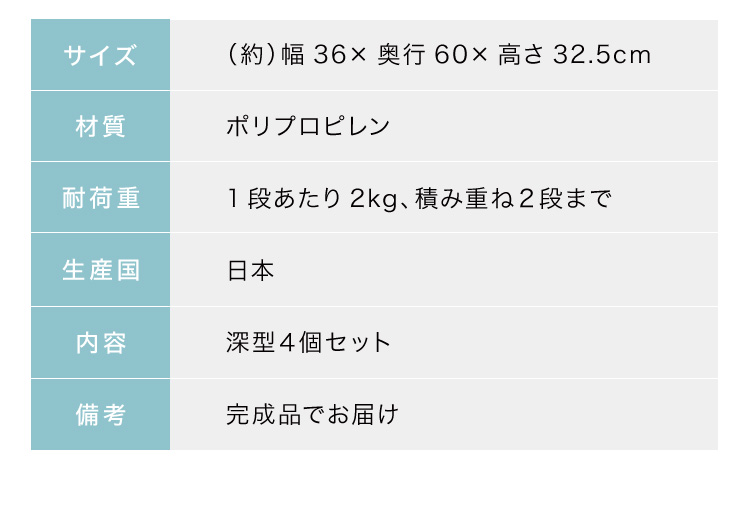Select the ポリプロピレン material value

pos(308,126)
